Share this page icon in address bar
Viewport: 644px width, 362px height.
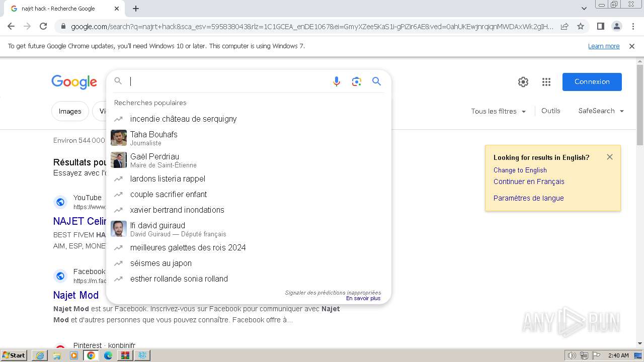click(565, 26)
